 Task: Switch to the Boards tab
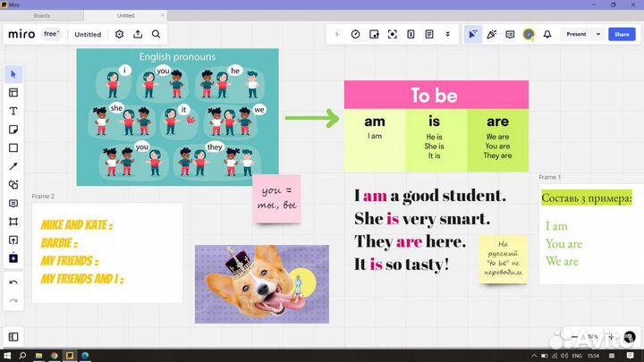[x=42, y=15]
